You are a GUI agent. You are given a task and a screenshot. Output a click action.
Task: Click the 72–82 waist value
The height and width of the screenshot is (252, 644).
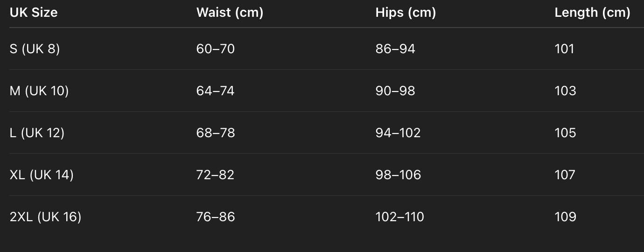pyautogui.click(x=215, y=175)
